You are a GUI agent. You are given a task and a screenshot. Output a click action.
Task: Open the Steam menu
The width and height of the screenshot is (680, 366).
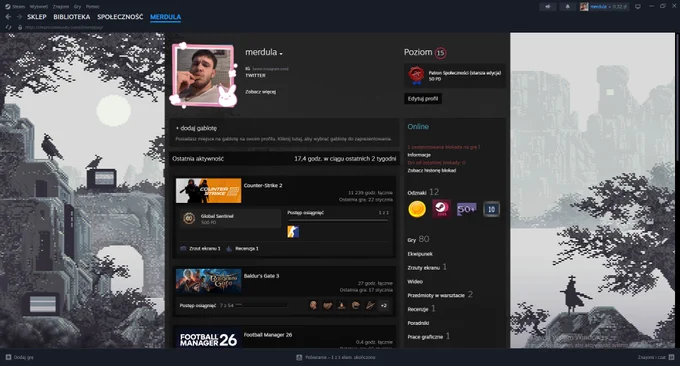pyautogui.click(x=18, y=7)
